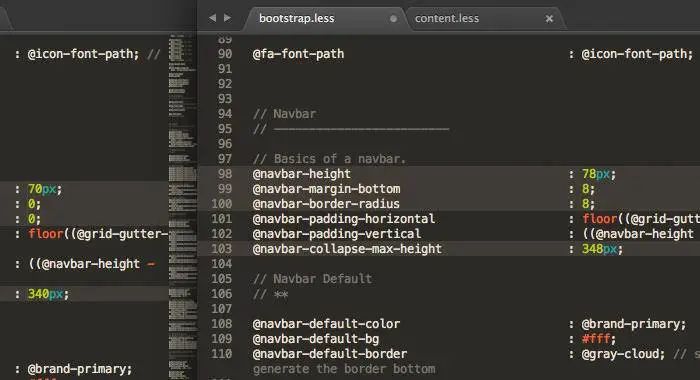Screen dimensions: 700x380
Task: Click the '// **' comment on line 106
Action: 270,294
